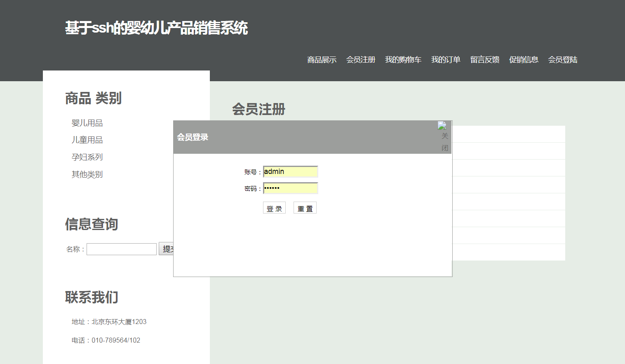Open the 孕妇系列 category link
Screen dimensions: 625x364
tap(87, 157)
